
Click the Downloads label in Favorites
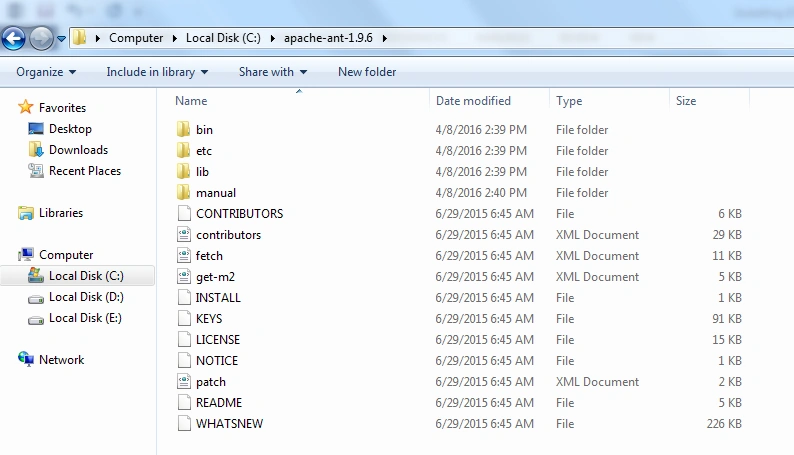click(78, 150)
